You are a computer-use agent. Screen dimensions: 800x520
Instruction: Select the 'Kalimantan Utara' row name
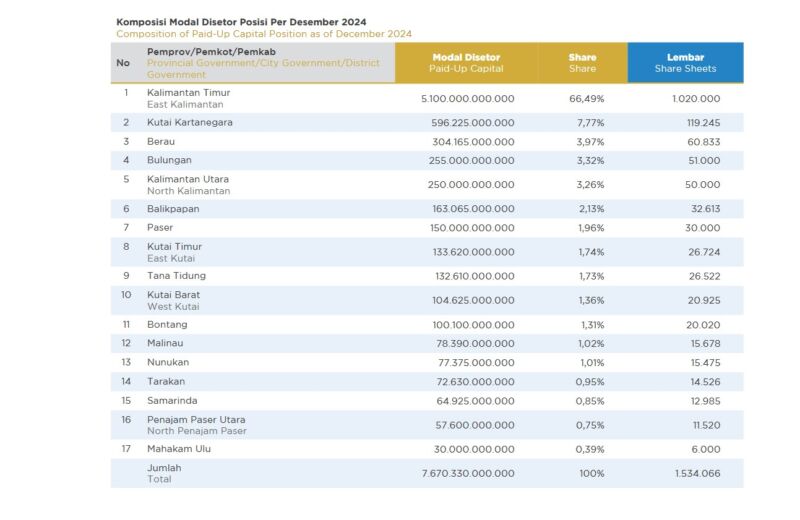click(188, 179)
